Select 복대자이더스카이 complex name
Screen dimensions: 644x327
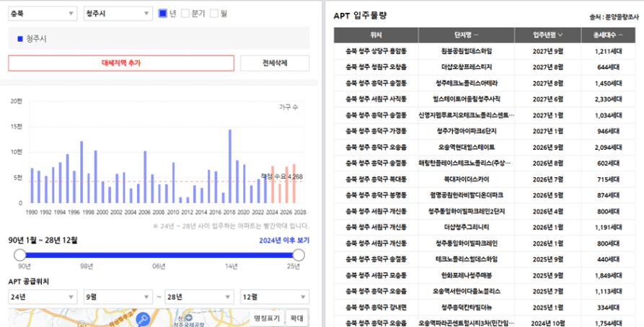pos(466,179)
